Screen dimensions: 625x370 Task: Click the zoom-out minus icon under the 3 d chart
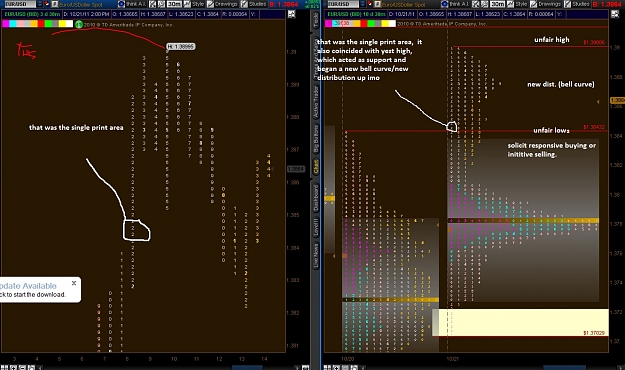point(22,367)
